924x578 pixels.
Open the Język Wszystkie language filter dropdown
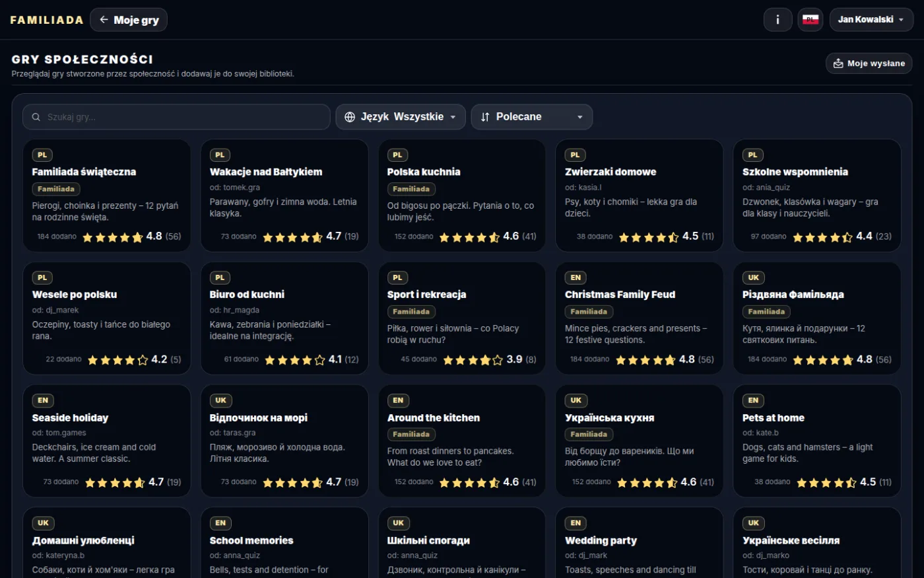pos(401,117)
